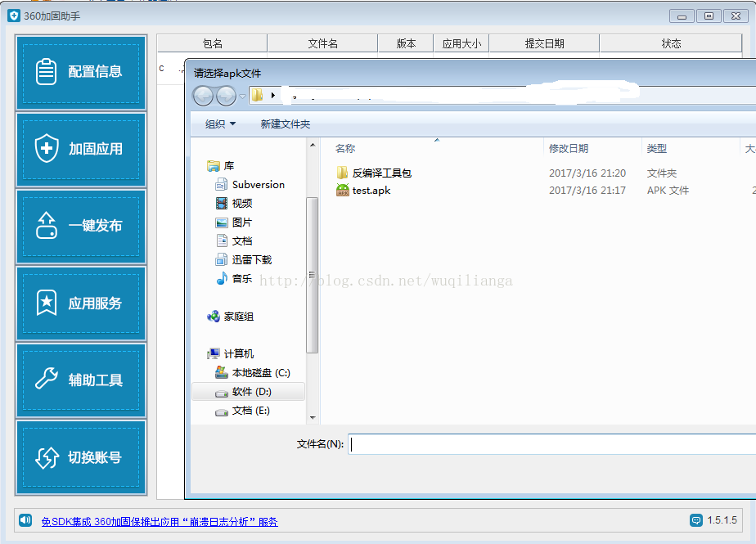The width and height of the screenshot is (756, 544).
Task: Go back in the file dialog
Action: click(x=203, y=96)
